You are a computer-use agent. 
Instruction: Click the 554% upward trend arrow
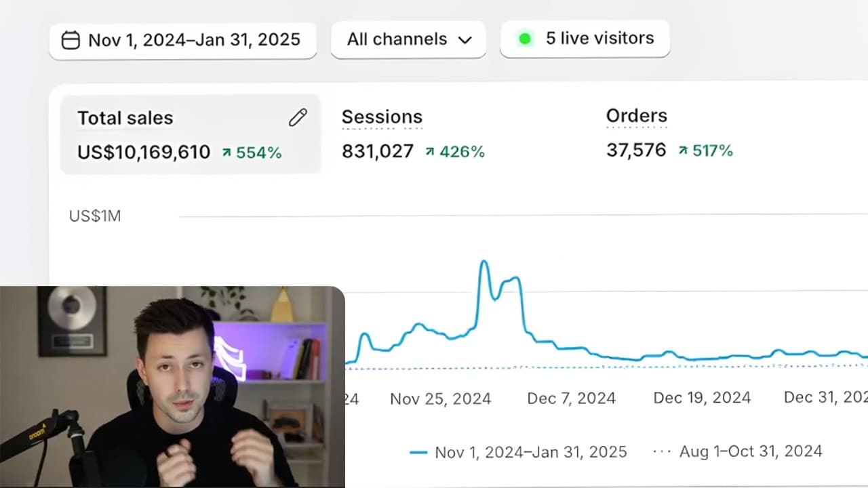[226, 153]
